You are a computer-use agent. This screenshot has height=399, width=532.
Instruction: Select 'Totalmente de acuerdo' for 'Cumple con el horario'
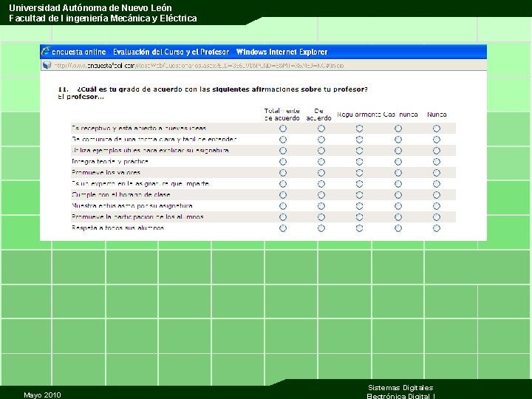[283, 195]
